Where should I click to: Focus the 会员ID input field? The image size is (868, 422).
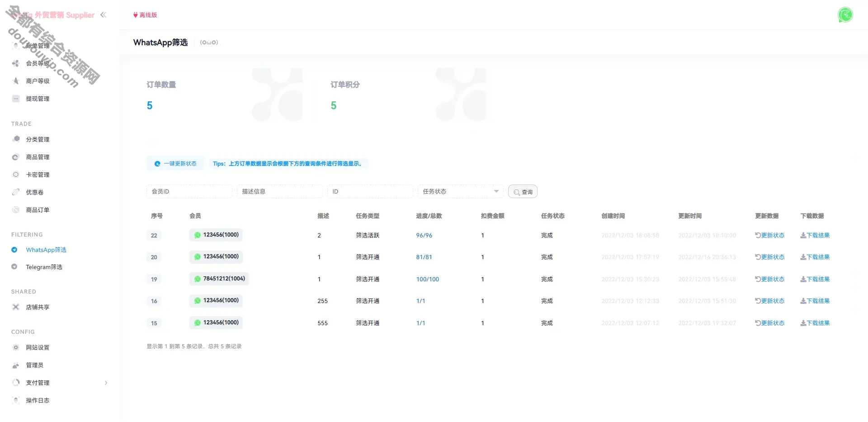click(x=189, y=191)
